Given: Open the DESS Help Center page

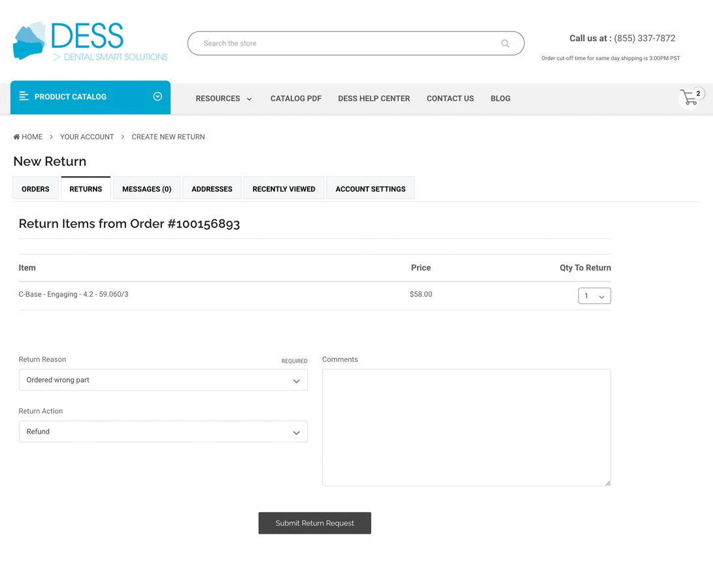Looking at the screenshot, I should click(374, 99).
